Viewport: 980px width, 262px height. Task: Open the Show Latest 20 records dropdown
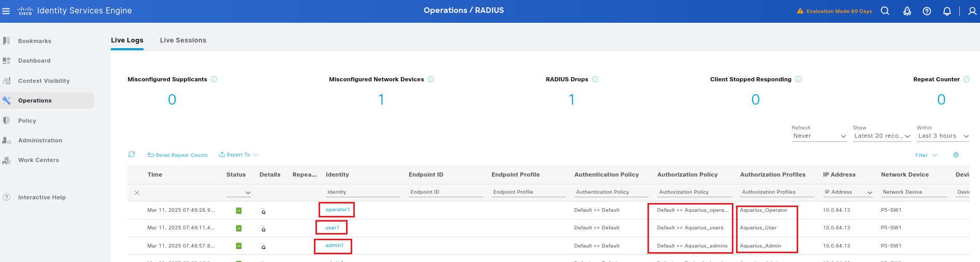point(882,136)
